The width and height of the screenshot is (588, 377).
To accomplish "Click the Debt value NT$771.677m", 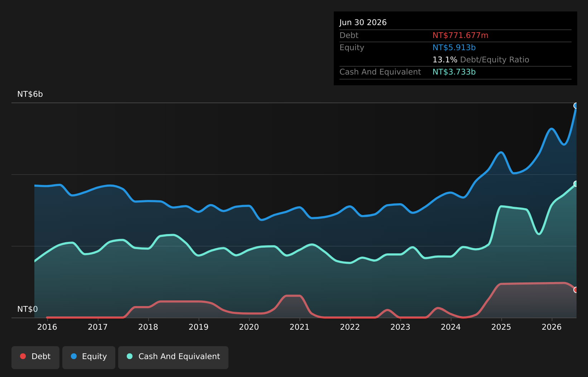I will point(461,35).
